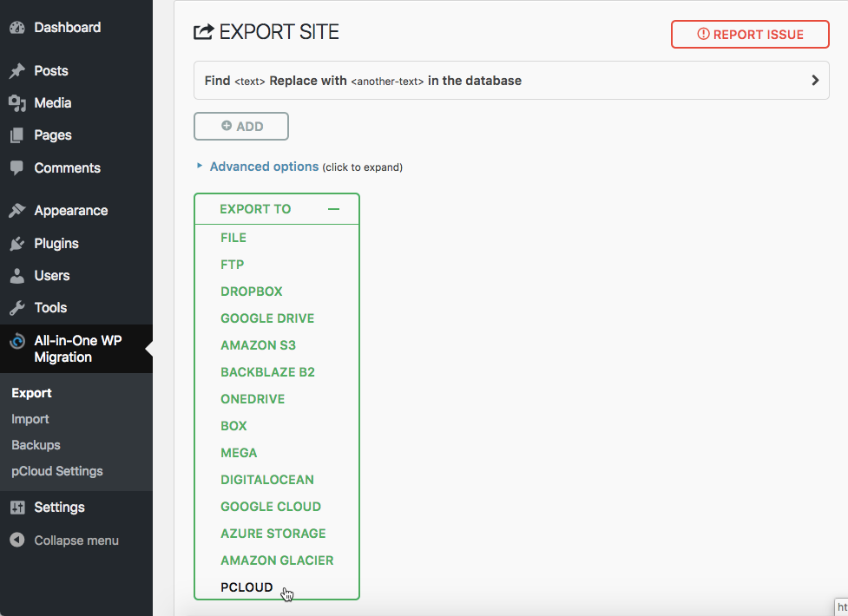Collapse the Export To dropdown
The image size is (848, 616).
tap(333, 209)
